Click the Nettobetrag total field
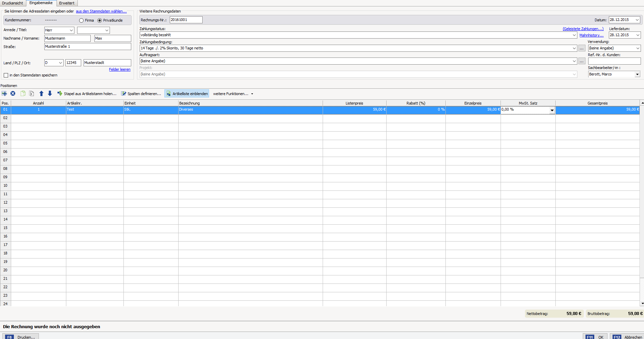Viewport: 644px width, 339px height. (x=554, y=314)
